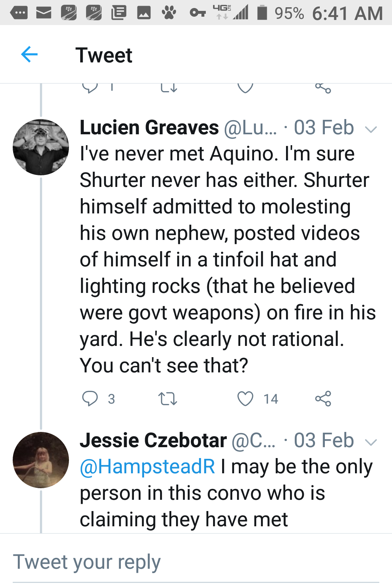The image size is (392, 588).
Task: Share Lucien Greaves' tweet
Action: (x=323, y=399)
